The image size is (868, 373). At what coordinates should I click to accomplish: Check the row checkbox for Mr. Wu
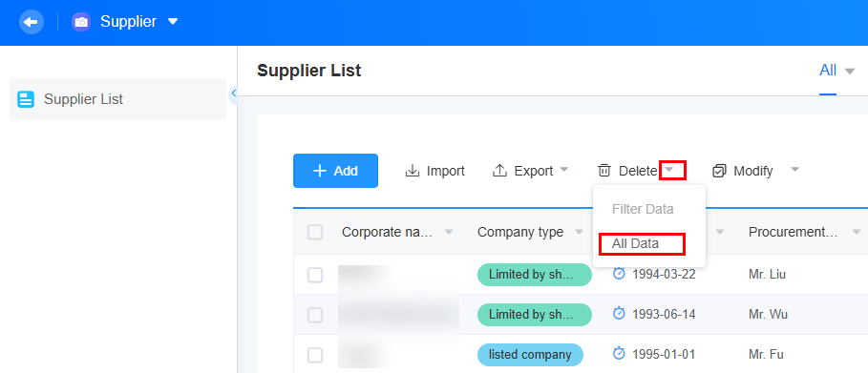pos(315,315)
